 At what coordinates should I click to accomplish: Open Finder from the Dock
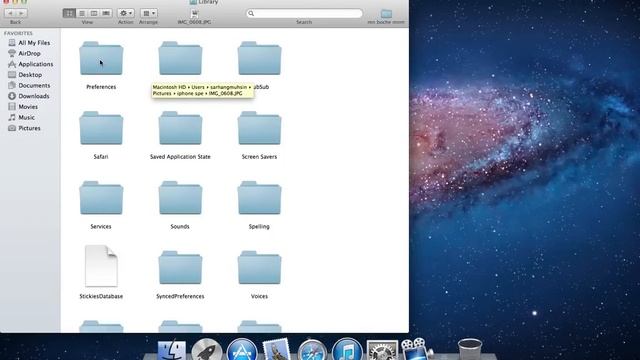click(172, 351)
